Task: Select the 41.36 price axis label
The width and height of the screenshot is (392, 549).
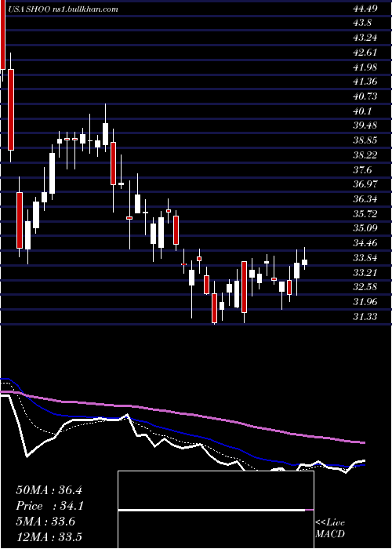Action: (x=365, y=82)
